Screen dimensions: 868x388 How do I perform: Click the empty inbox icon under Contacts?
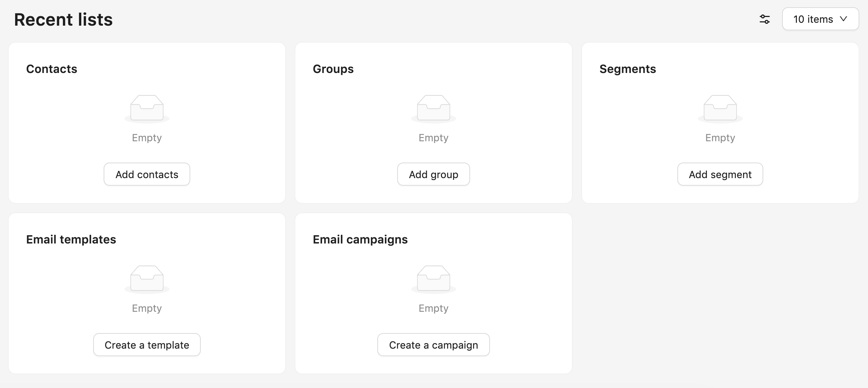point(147,108)
